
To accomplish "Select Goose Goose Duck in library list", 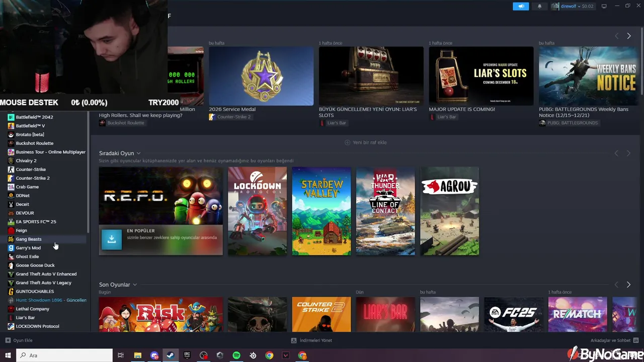I will click(35, 265).
